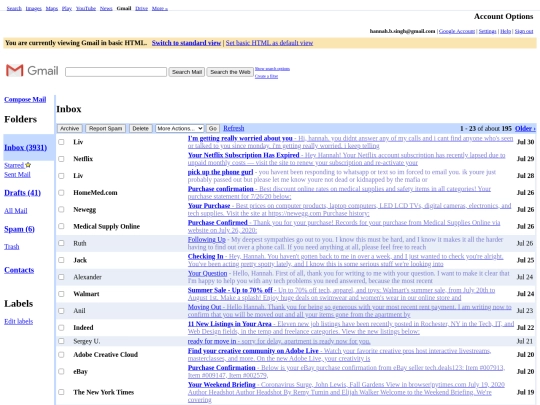Screen dimensions: 540x405
Task: Open the All Mail folder
Action: pos(15,211)
